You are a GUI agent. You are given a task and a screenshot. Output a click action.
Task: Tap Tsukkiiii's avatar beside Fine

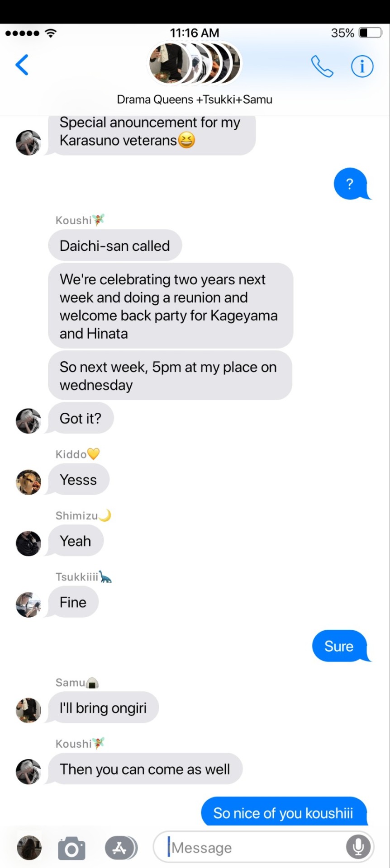29,605
